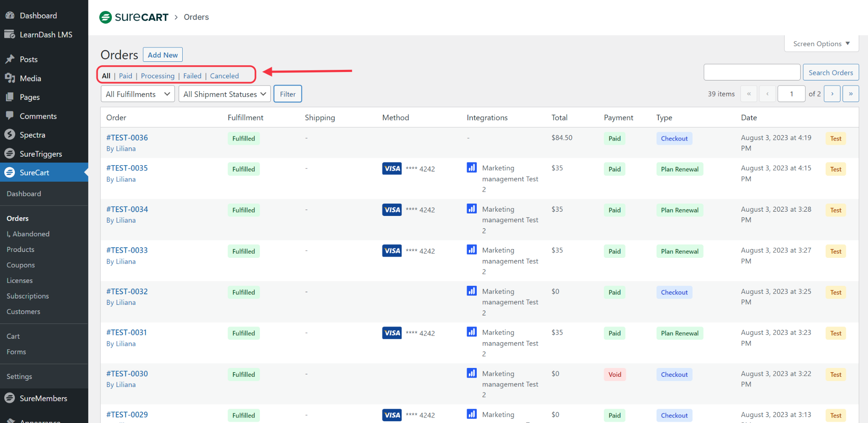Open Spectra via its sidebar icon
Image resolution: width=868 pixels, height=423 pixels.
pyautogui.click(x=10, y=135)
